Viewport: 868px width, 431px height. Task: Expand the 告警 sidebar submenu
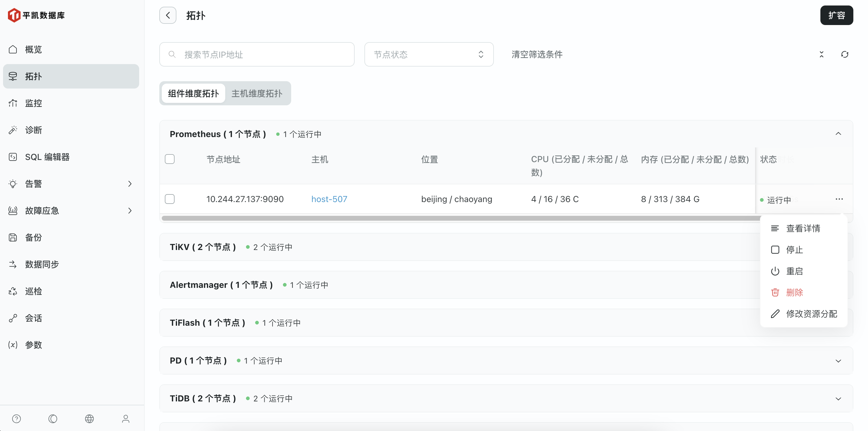click(x=130, y=184)
